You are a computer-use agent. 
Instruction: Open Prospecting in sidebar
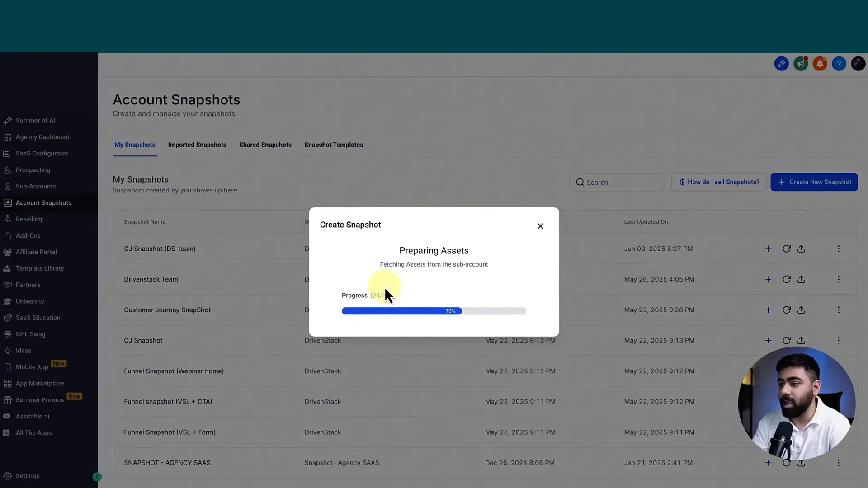pos(33,170)
